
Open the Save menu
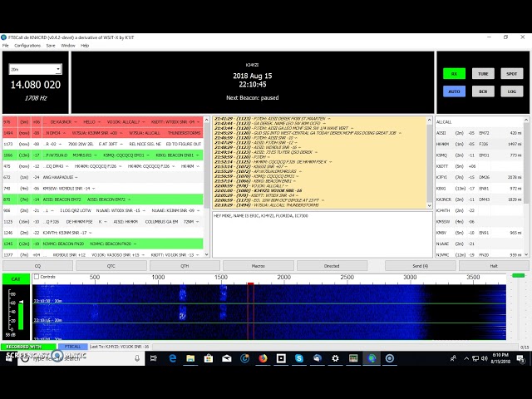pos(51,46)
